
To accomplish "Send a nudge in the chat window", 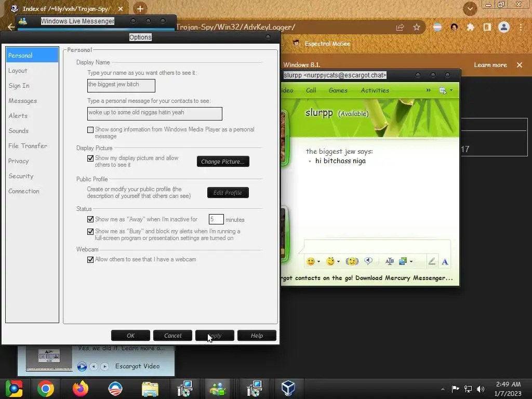I will 352,261.
